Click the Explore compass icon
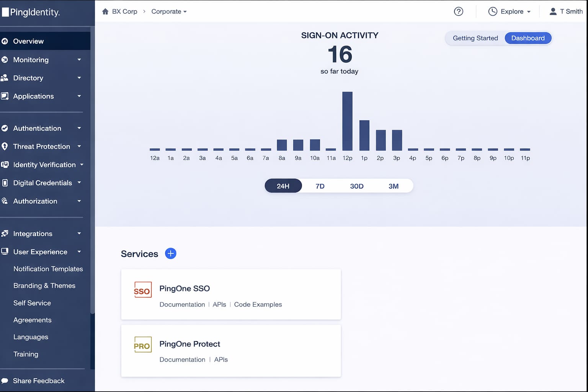The height and width of the screenshot is (392, 588). [x=493, y=11]
